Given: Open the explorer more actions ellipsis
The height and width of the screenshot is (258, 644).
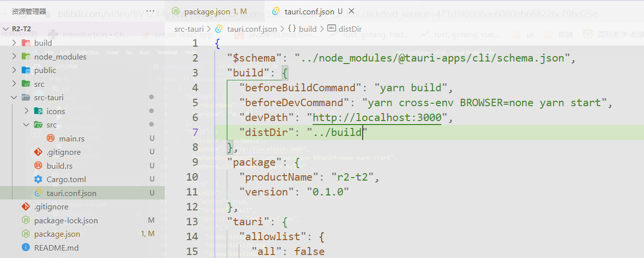Looking at the screenshot, I should (x=151, y=11).
